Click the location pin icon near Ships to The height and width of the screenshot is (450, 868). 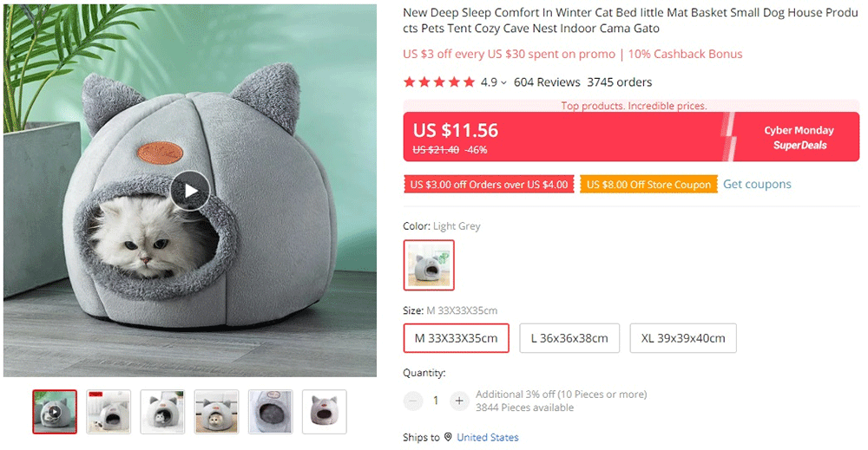(x=448, y=438)
